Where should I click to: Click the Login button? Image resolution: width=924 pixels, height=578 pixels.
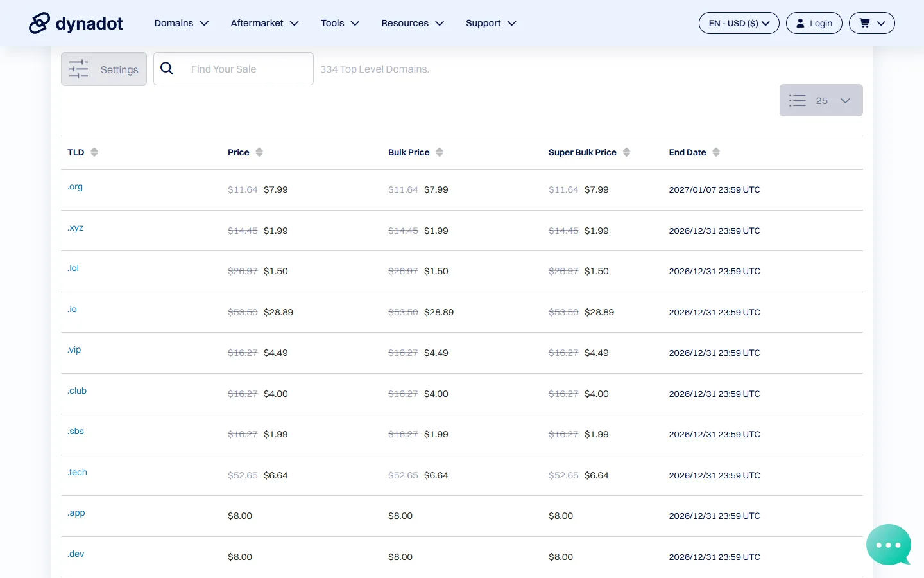click(814, 23)
